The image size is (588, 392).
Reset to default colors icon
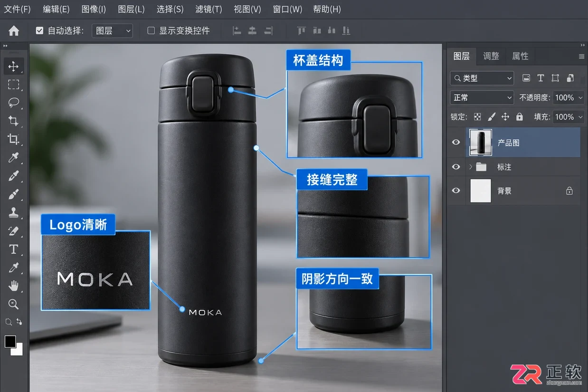[9, 322]
